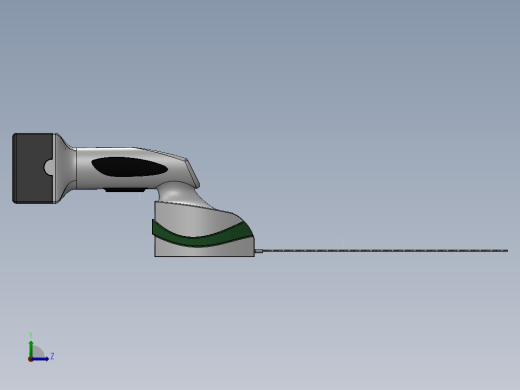The image size is (520, 390).
Task: Pick the long thin blade extending right
Action: tap(385, 251)
